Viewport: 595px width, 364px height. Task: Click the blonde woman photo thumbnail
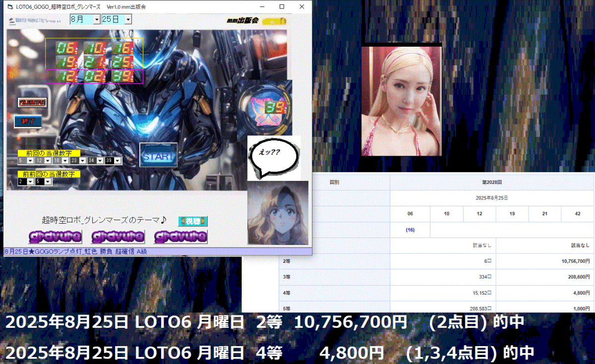click(x=402, y=101)
